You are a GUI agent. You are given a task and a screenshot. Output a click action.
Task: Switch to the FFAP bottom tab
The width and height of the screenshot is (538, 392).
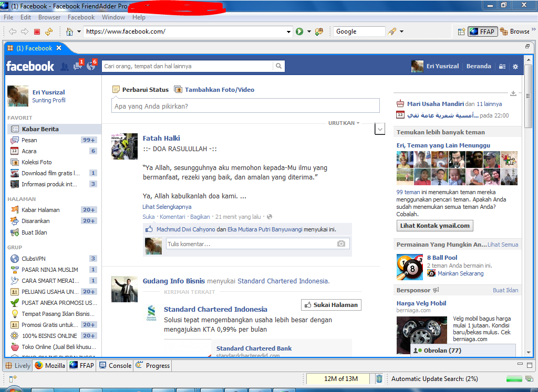click(x=81, y=366)
